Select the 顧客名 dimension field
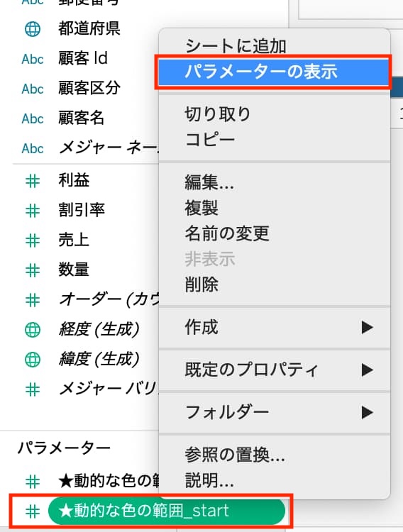Image resolution: width=403 pixels, height=532 pixels. pyautogui.click(x=81, y=118)
